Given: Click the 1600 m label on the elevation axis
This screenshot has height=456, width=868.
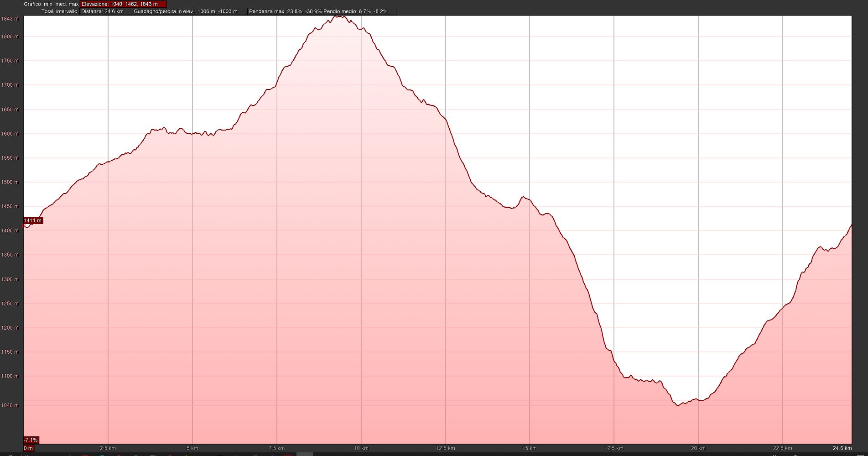Looking at the screenshot, I should pyautogui.click(x=10, y=134).
